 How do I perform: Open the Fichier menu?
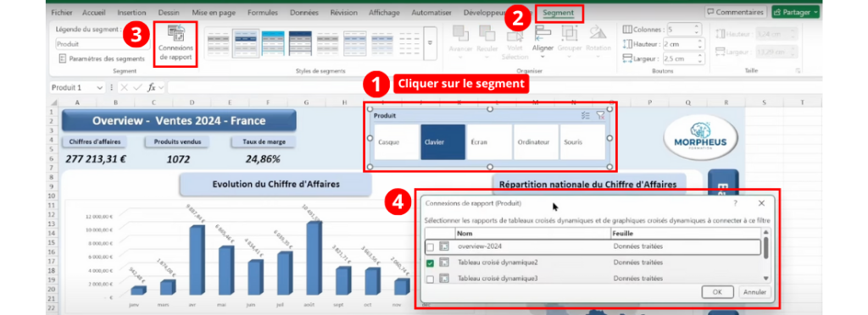[x=62, y=12]
